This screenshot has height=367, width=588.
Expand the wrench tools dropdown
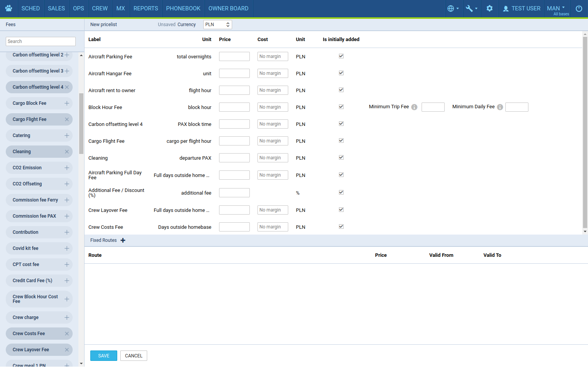click(x=471, y=8)
